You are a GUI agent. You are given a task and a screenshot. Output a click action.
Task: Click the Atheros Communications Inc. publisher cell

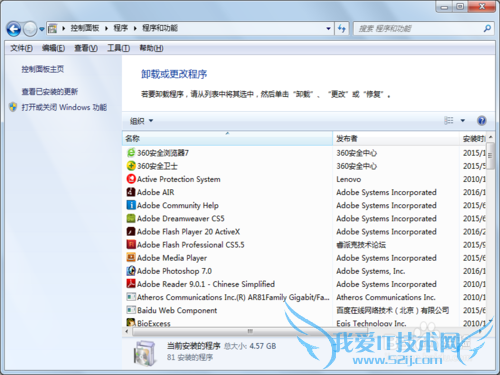pyautogui.click(x=386, y=297)
